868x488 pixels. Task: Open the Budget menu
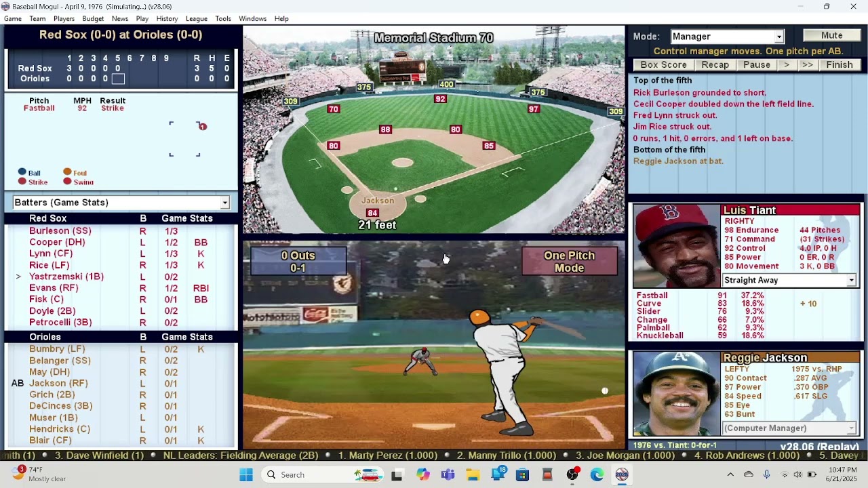(x=94, y=18)
